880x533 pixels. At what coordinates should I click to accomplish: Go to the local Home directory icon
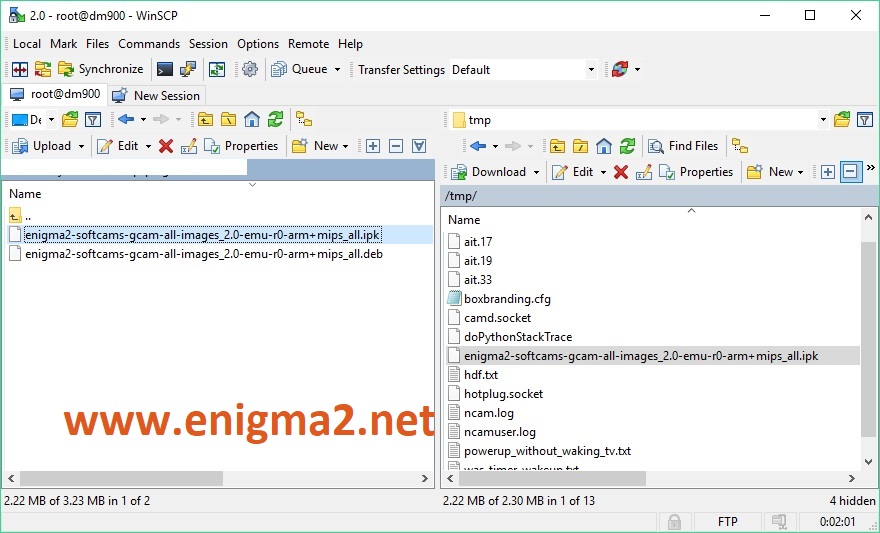click(252, 120)
